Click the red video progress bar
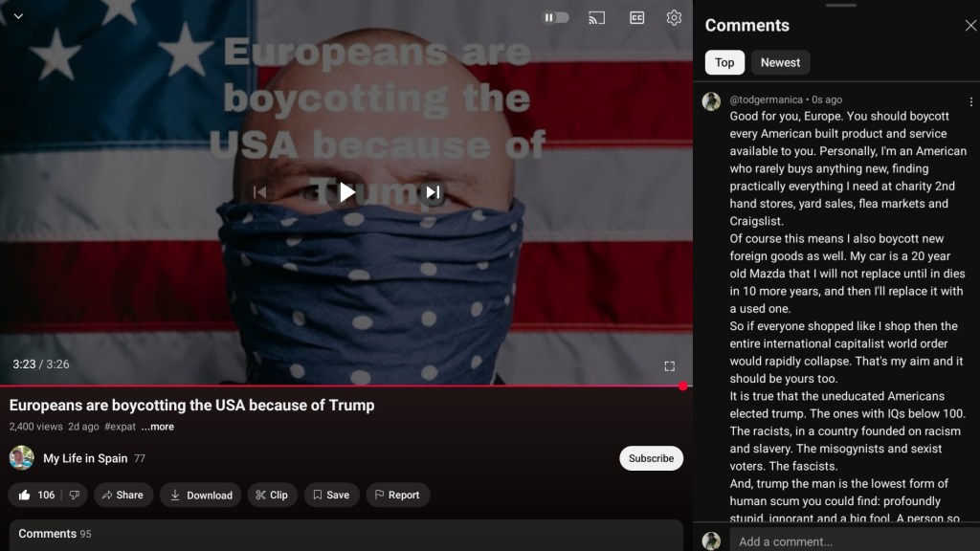Viewport: 980px width, 551px height. (345, 386)
